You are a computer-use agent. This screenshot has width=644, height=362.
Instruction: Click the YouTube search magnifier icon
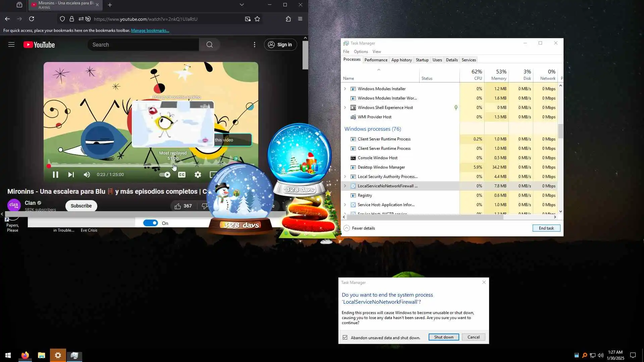210,45
